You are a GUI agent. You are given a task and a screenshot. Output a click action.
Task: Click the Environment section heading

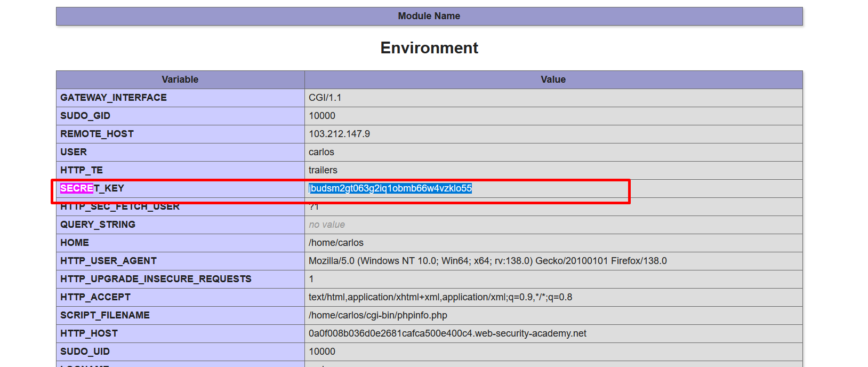[429, 48]
